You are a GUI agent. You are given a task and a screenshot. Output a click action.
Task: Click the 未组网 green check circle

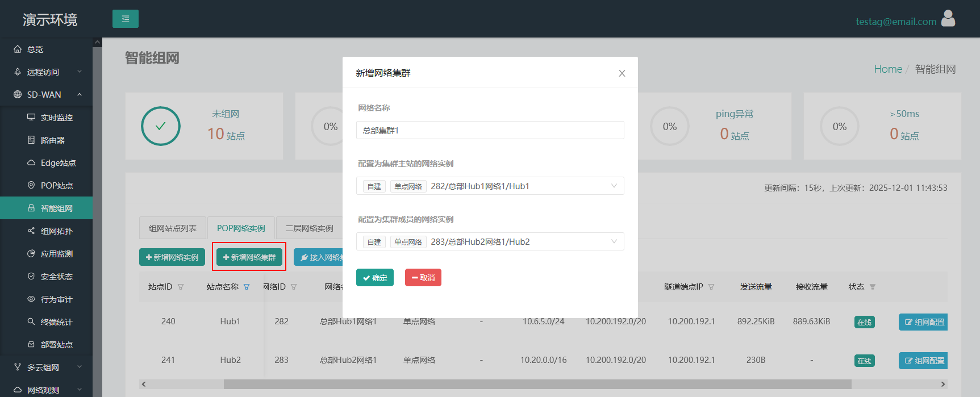(161, 126)
